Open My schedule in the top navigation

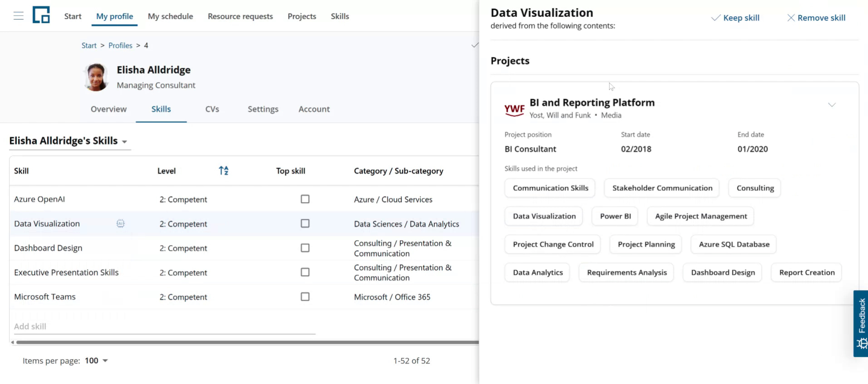point(170,16)
